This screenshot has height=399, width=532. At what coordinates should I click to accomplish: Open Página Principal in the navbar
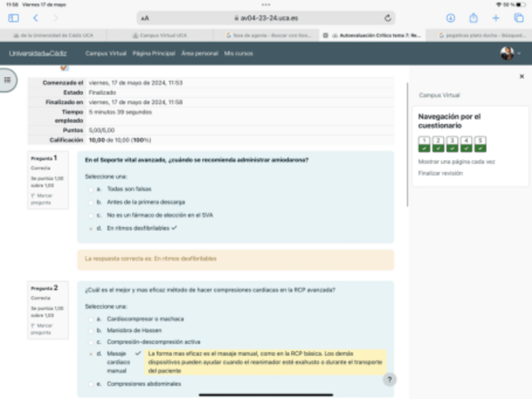tap(154, 53)
